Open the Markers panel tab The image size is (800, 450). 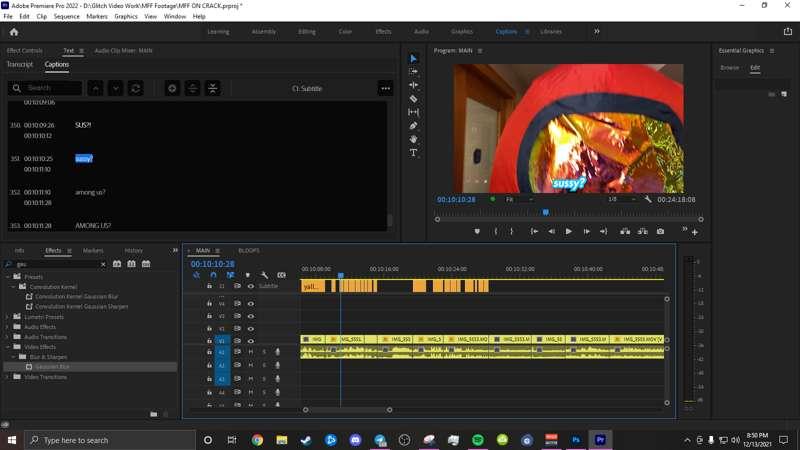click(x=93, y=251)
